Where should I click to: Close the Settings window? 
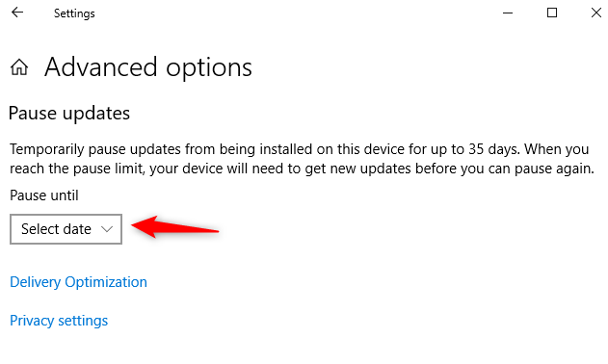pyautogui.click(x=596, y=13)
